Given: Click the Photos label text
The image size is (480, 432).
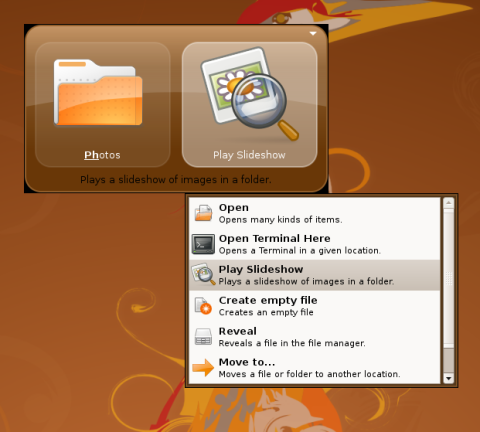Looking at the screenshot, I should click(102, 155).
